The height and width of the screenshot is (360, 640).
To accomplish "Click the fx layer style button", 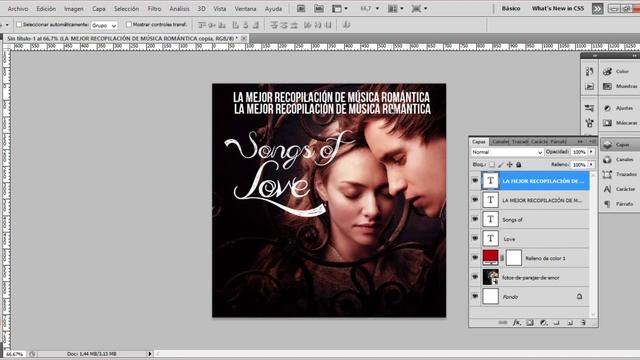I will click(x=517, y=322).
